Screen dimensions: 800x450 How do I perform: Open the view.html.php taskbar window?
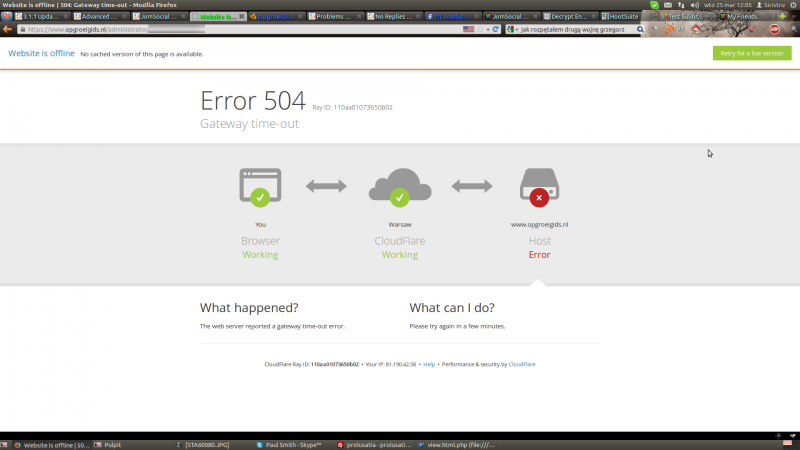pos(456,445)
